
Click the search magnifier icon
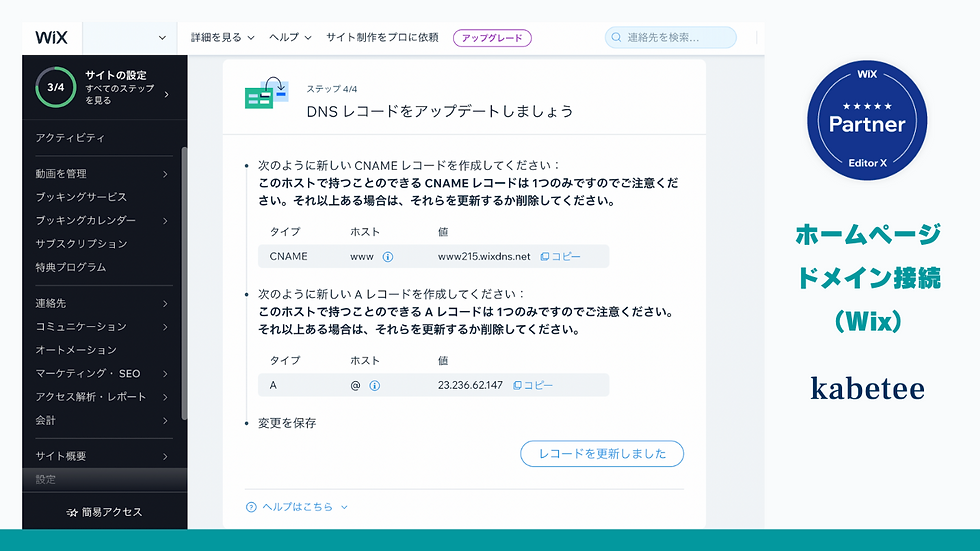click(616, 37)
